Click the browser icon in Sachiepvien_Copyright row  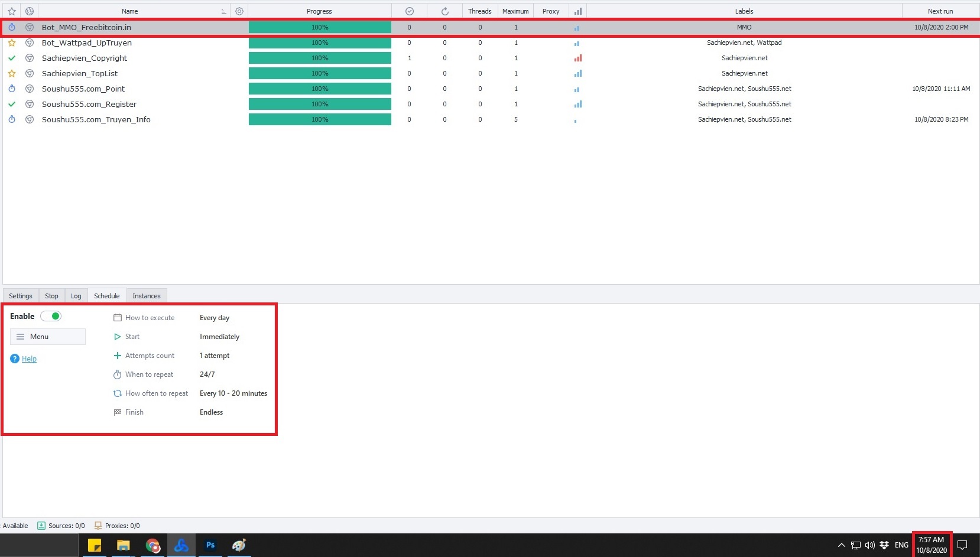[30, 58]
